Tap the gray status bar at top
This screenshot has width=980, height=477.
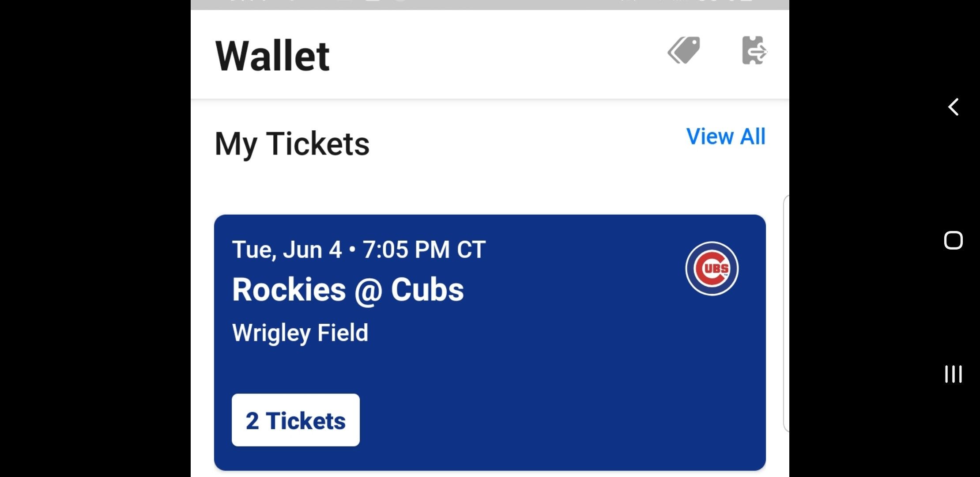(x=490, y=4)
